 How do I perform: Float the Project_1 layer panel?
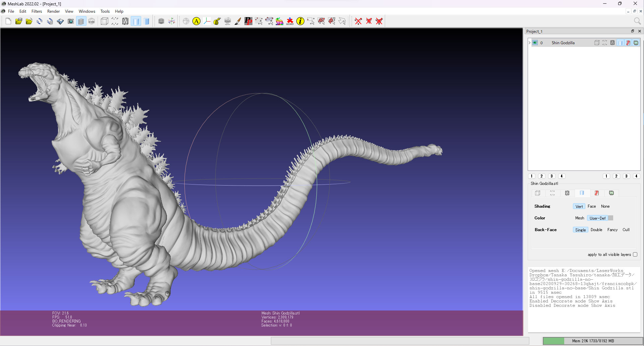click(633, 31)
